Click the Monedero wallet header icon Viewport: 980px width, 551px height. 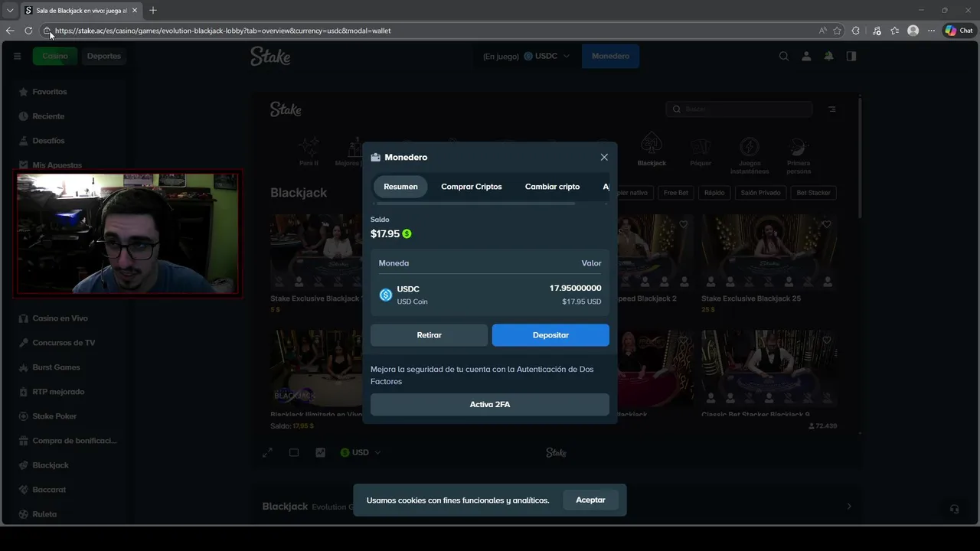point(375,157)
